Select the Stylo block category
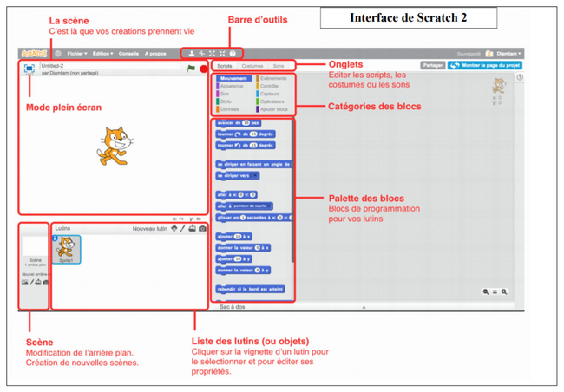 [x=224, y=101]
